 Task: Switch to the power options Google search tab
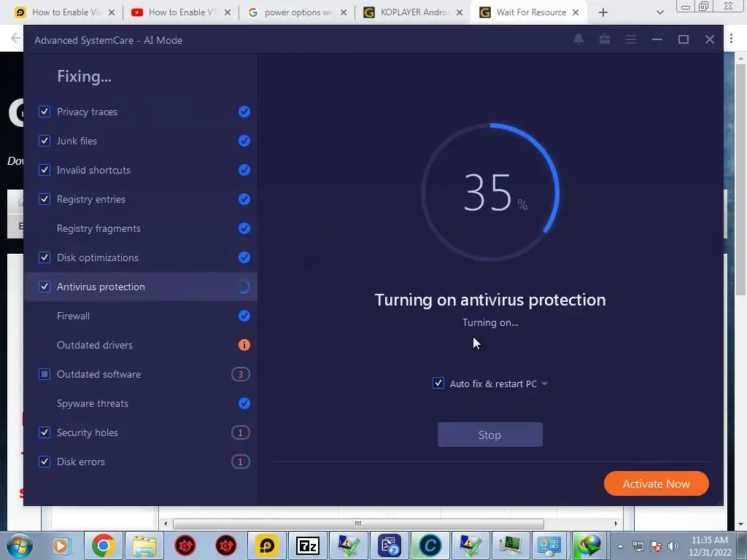click(298, 12)
